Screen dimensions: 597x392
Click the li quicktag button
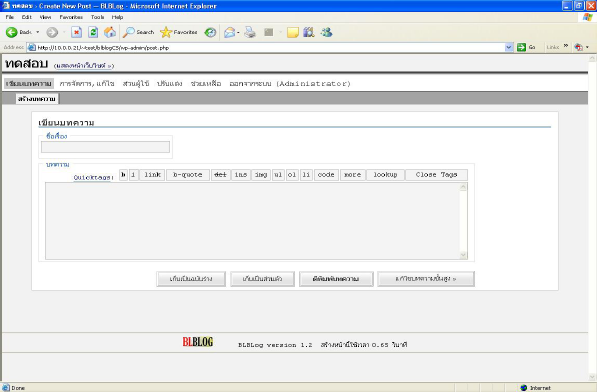tap(306, 175)
